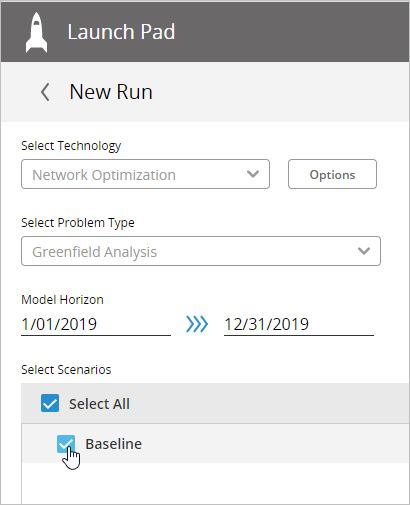Click the Launch Pad rocket icon
410x505 pixels.
(x=36, y=32)
